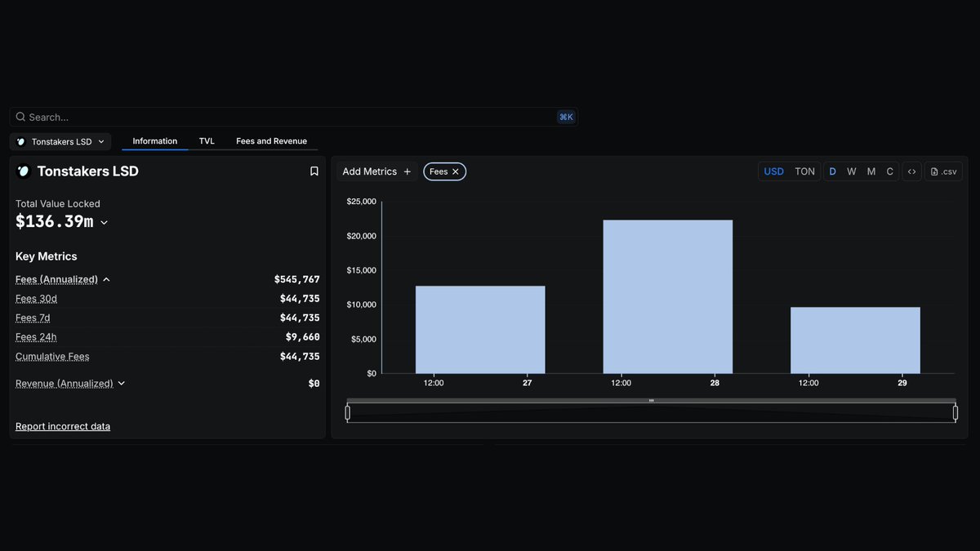This screenshot has width=980, height=551.
Task: Click the ⌘K shortcut badge
Action: tap(566, 117)
